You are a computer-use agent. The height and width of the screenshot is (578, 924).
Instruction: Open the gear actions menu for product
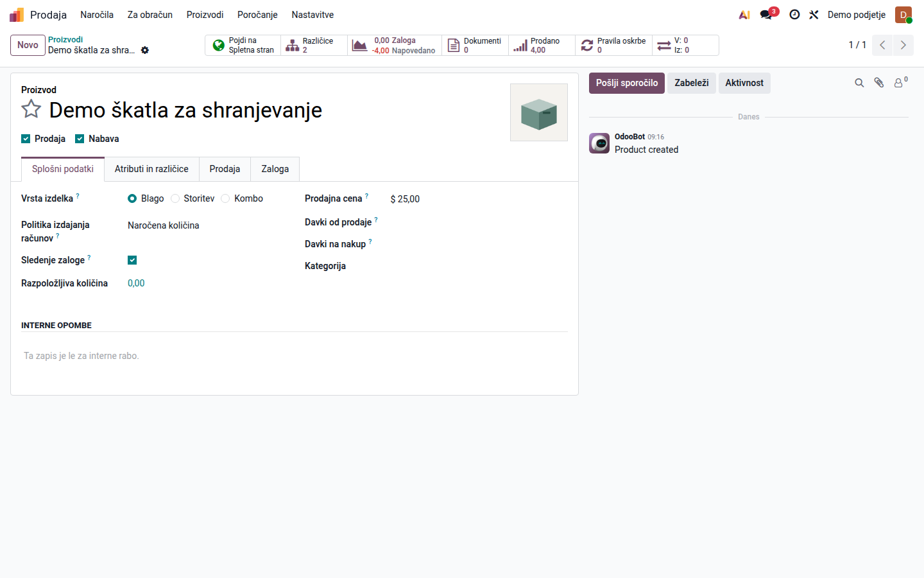pyautogui.click(x=145, y=50)
